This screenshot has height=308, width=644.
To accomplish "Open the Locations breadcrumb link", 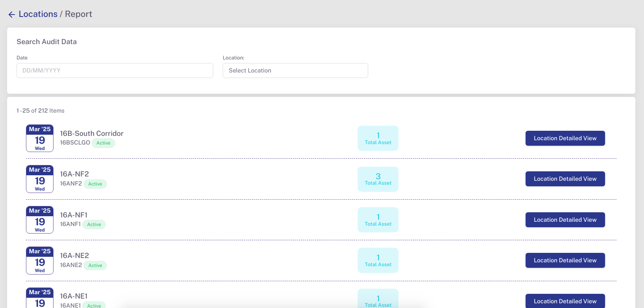I will [38, 14].
